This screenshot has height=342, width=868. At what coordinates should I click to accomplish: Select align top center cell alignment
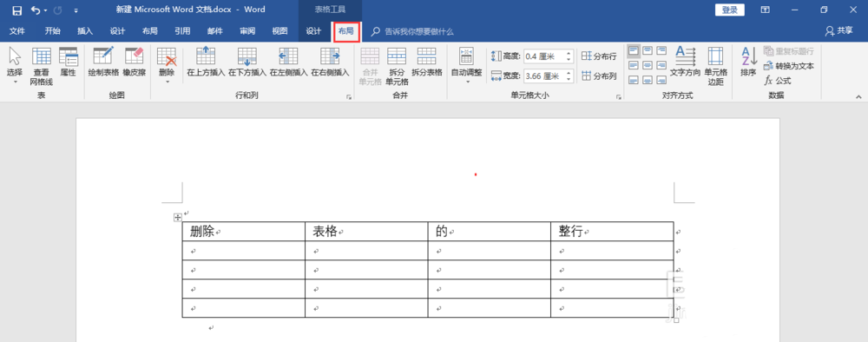coord(648,51)
